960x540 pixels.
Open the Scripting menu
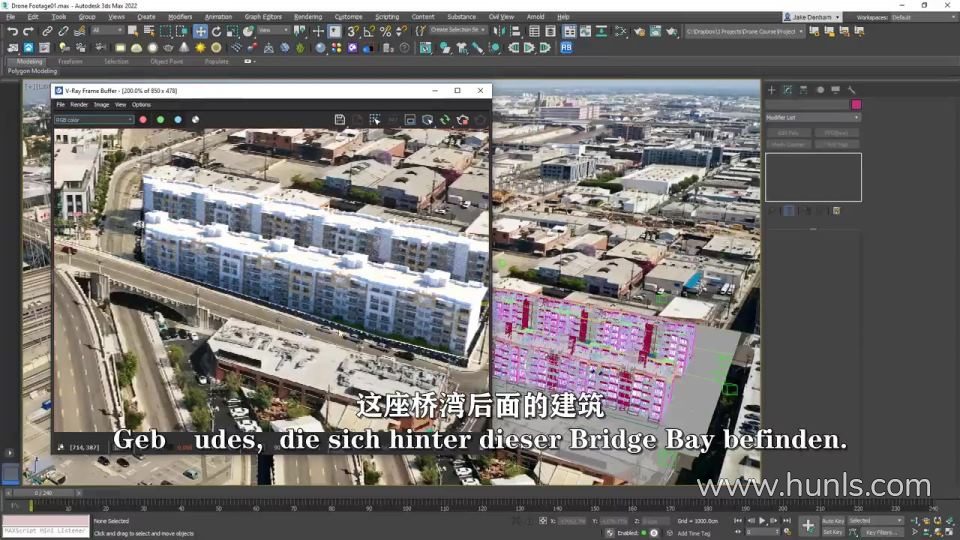pyautogui.click(x=387, y=17)
